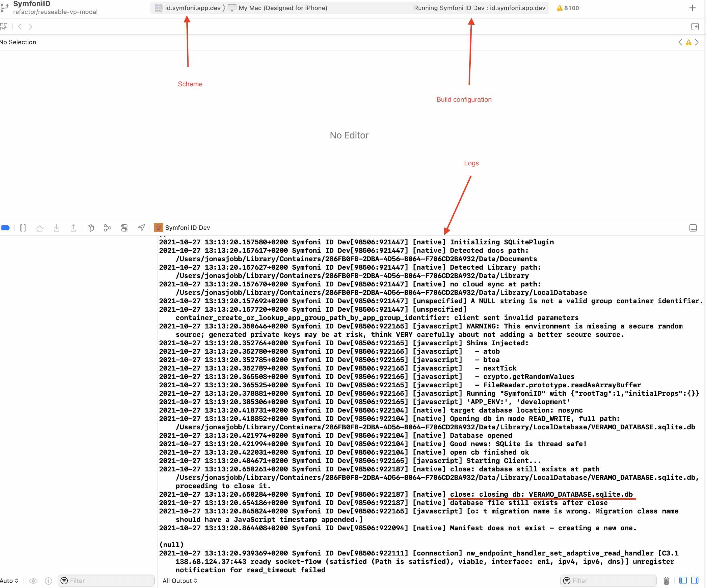Go back with the left arrow
Viewport: 706px width, 588px height.
click(20, 27)
